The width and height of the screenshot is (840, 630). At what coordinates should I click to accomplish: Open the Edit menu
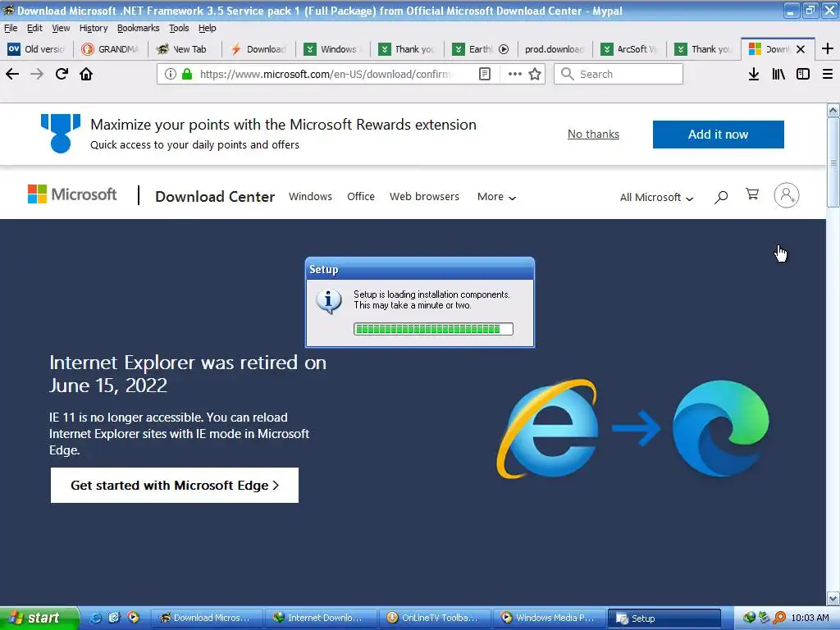tap(34, 28)
